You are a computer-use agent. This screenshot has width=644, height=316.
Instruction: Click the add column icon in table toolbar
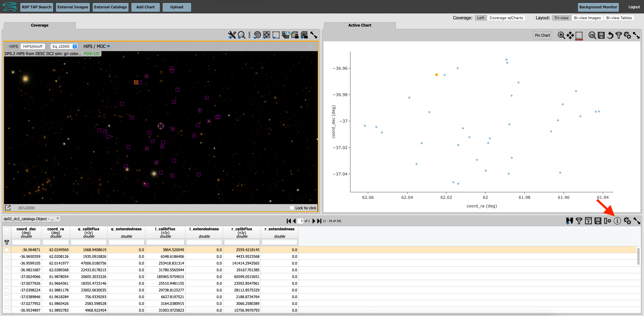(x=607, y=221)
